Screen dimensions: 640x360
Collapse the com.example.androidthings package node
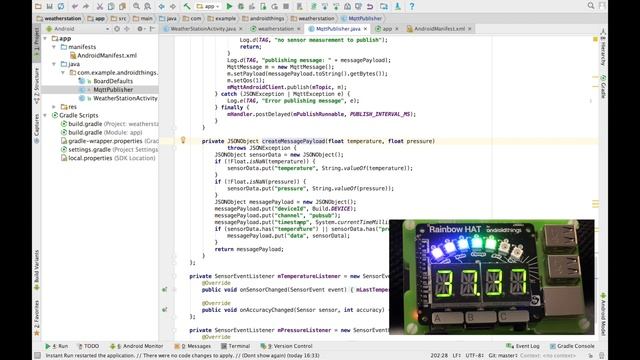click(x=63, y=73)
